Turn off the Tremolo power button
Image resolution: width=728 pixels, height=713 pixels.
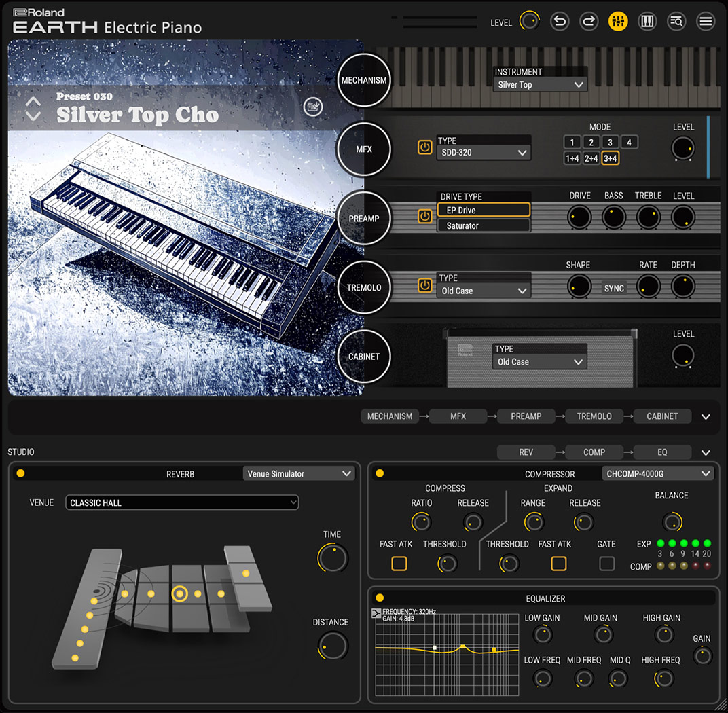point(425,286)
